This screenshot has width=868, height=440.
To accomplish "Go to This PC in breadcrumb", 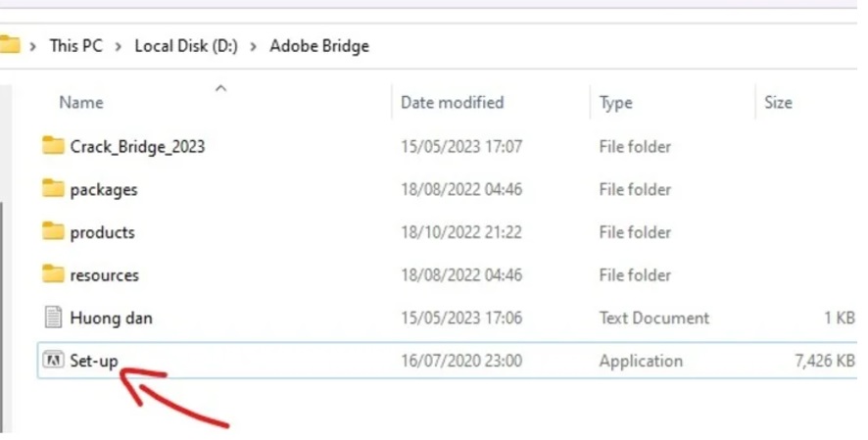I will click(x=75, y=46).
